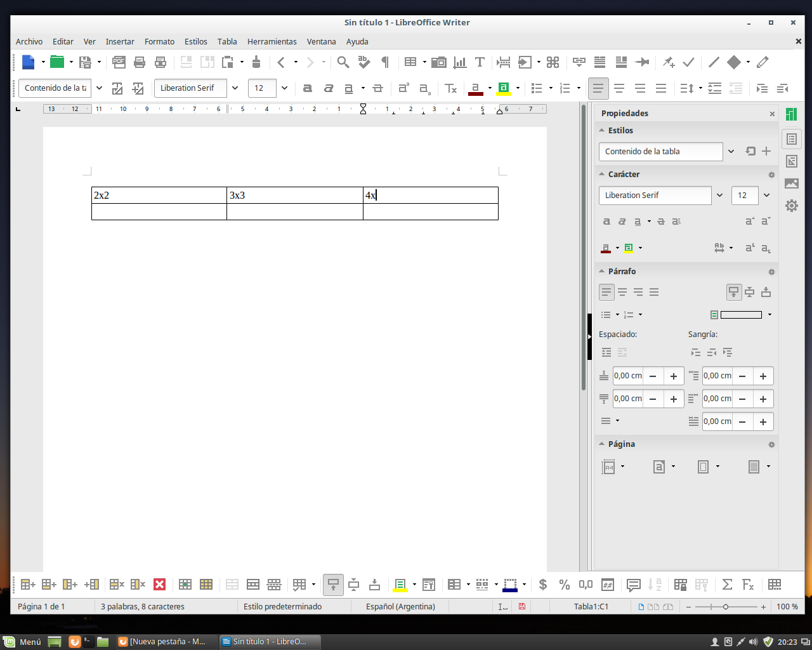Screen dimensions: 812x650
Task: Toggle bold in formatting toolbar
Action: coord(308,88)
